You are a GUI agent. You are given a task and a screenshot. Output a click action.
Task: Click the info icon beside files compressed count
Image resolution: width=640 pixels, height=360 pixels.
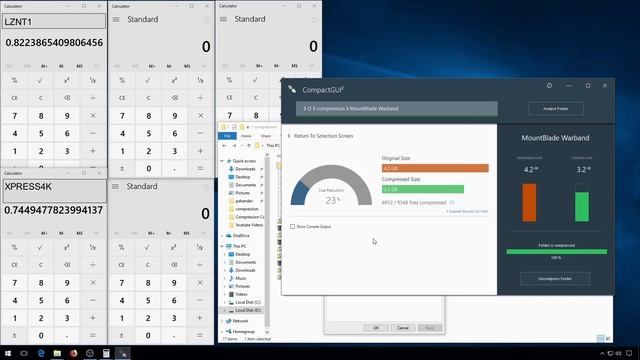(x=452, y=202)
